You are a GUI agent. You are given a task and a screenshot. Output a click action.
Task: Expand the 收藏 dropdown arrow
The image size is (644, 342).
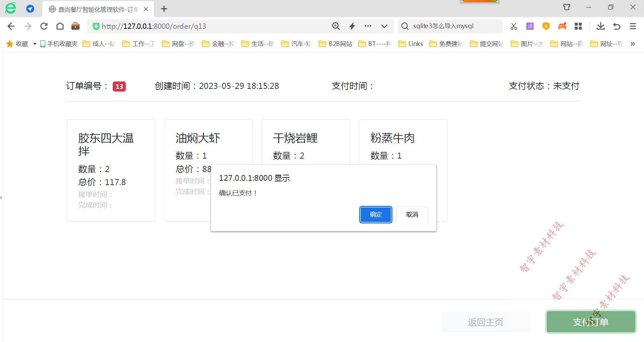(35, 44)
